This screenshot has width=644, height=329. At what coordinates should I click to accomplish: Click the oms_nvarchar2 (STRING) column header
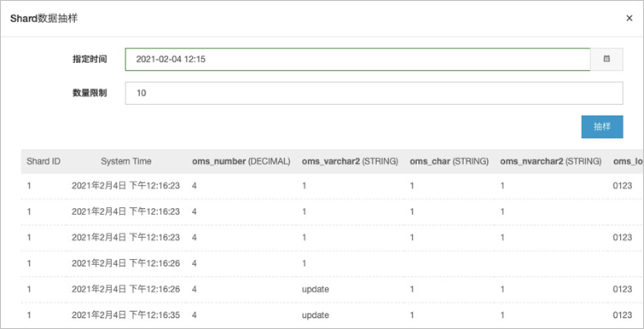click(x=551, y=162)
